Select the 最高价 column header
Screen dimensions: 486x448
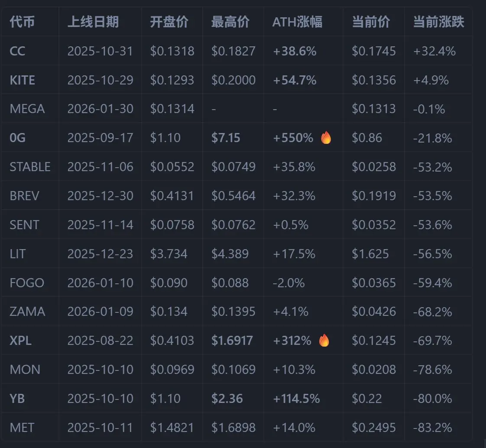click(230, 22)
